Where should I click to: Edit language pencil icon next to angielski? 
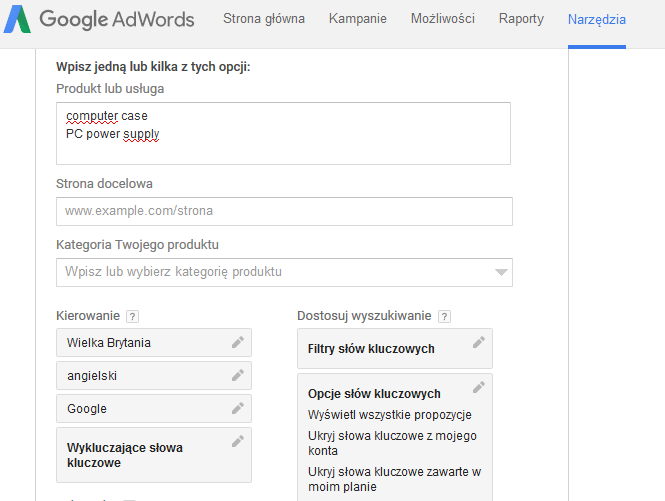(x=238, y=375)
